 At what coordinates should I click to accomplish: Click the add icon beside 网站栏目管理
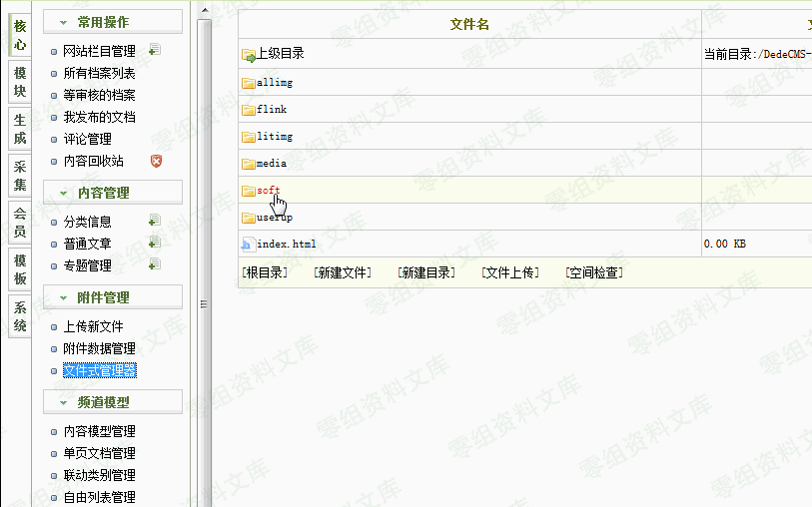click(154, 50)
